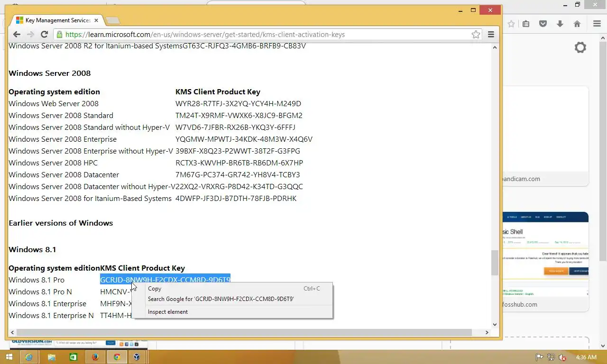This screenshot has width=607, height=364.
Task: Click the highlighted Windows 8.1 Pro key
Action: coord(165,280)
